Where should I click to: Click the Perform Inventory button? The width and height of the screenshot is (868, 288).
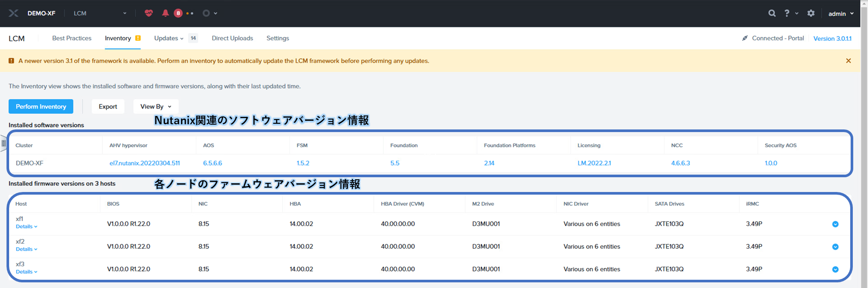(x=41, y=106)
